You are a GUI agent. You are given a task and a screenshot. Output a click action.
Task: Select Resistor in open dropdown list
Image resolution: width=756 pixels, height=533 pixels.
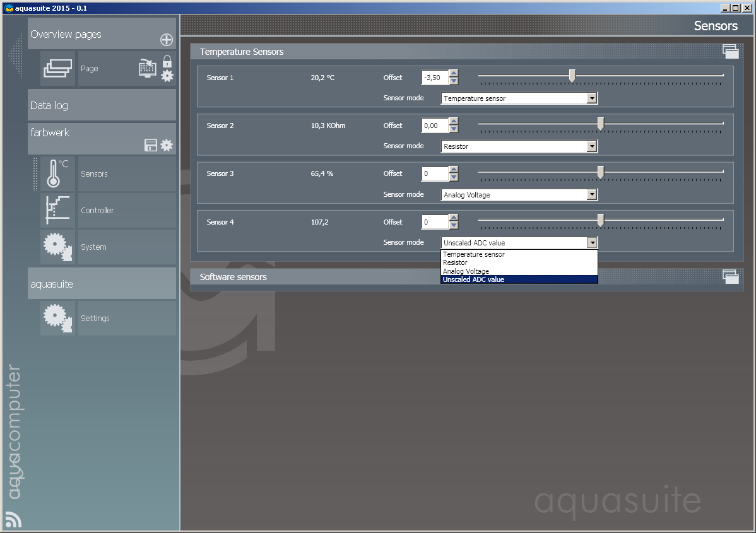pyautogui.click(x=519, y=262)
